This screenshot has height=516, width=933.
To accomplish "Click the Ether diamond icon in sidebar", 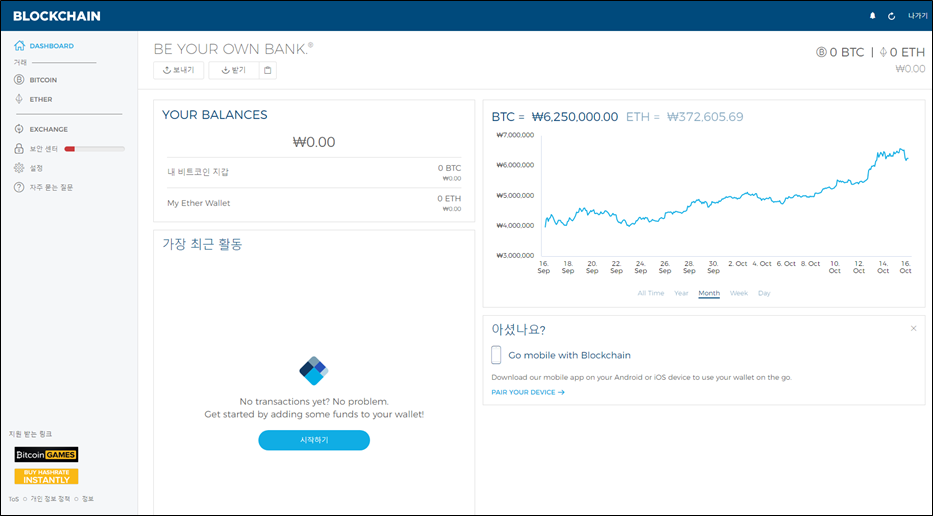I will [19, 99].
